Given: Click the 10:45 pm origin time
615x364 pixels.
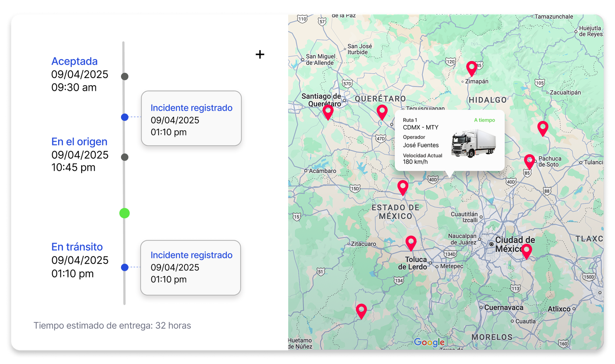Looking at the screenshot, I should point(73,167).
